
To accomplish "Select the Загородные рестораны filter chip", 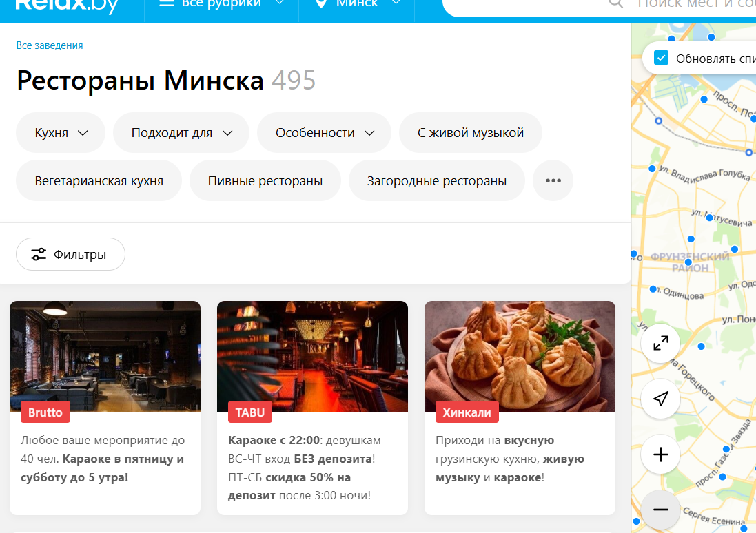I will tap(437, 180).
